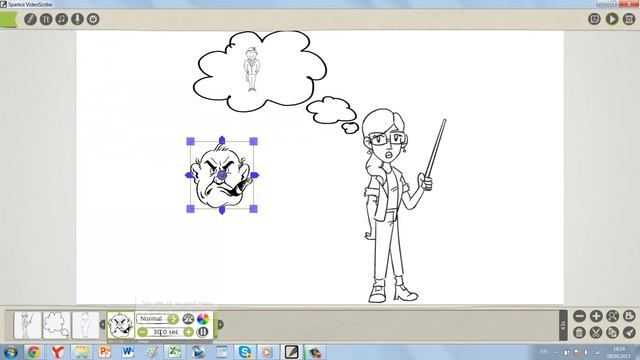Viewport: 640px width, 360px height.
Task: Open the render and publish video icon
Action: point(629,19)
